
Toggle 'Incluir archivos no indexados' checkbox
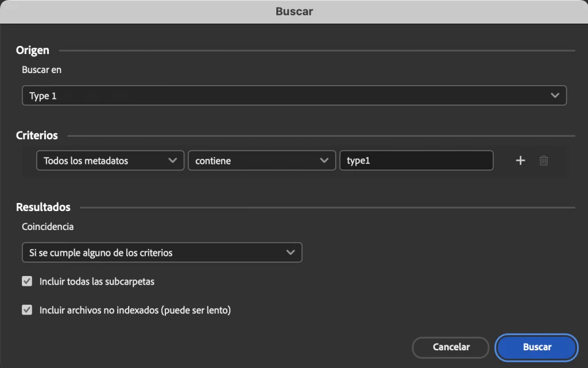tap(27, 310)
